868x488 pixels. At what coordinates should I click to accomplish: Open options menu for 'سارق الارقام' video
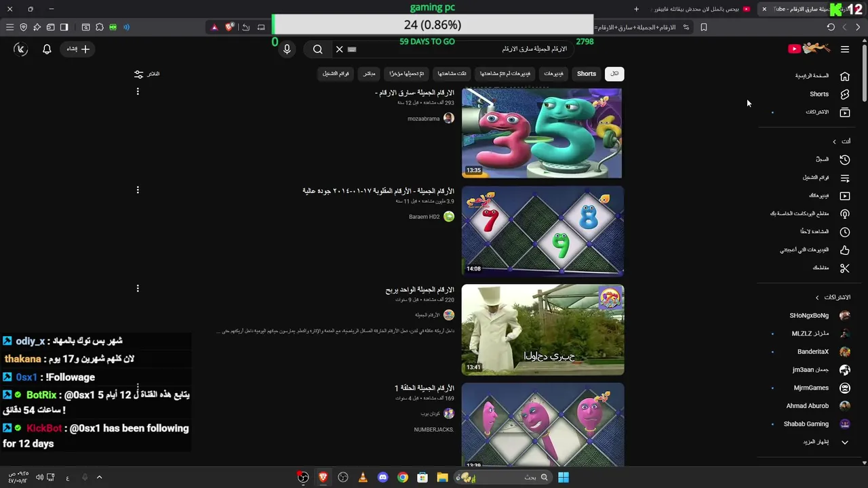tap(138, 91)
